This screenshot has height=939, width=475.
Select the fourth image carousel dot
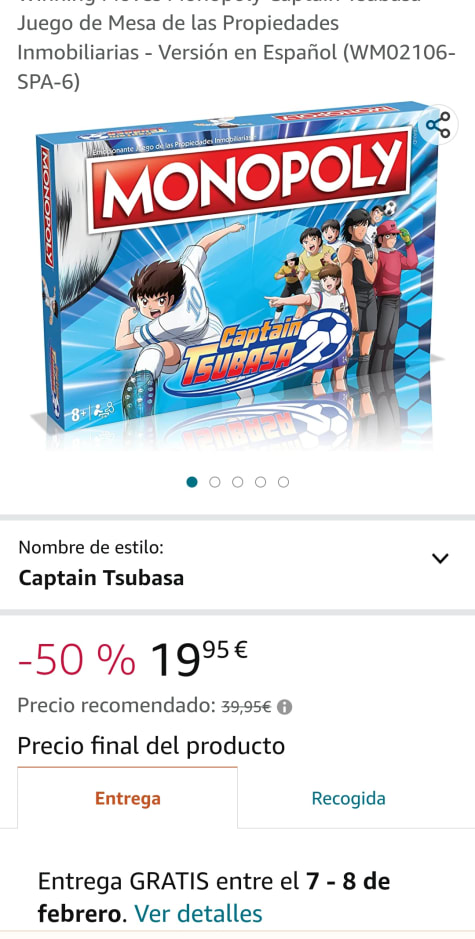(261, 482)
